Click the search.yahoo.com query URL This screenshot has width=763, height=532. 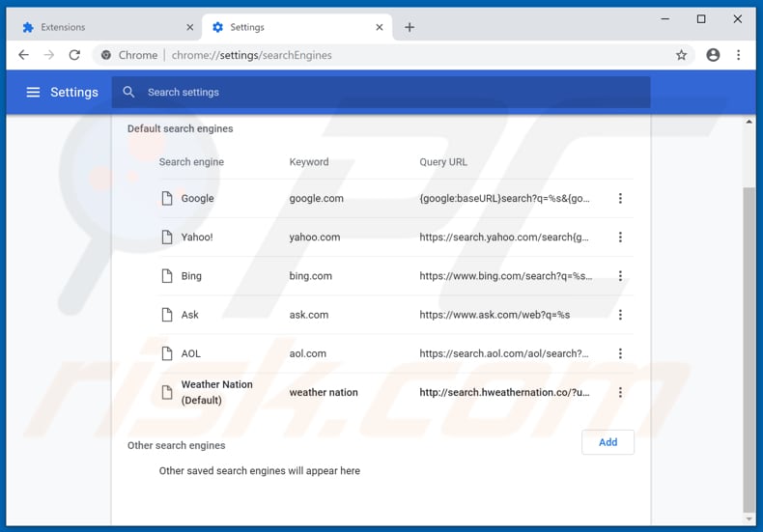pyautogui.click(x=503, y=237)
